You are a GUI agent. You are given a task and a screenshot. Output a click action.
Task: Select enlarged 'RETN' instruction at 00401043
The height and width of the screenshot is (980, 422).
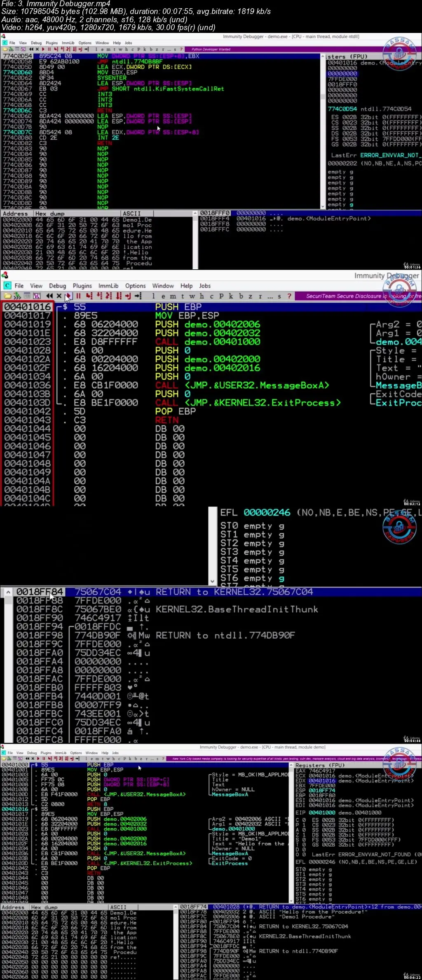tap(167, 420)
